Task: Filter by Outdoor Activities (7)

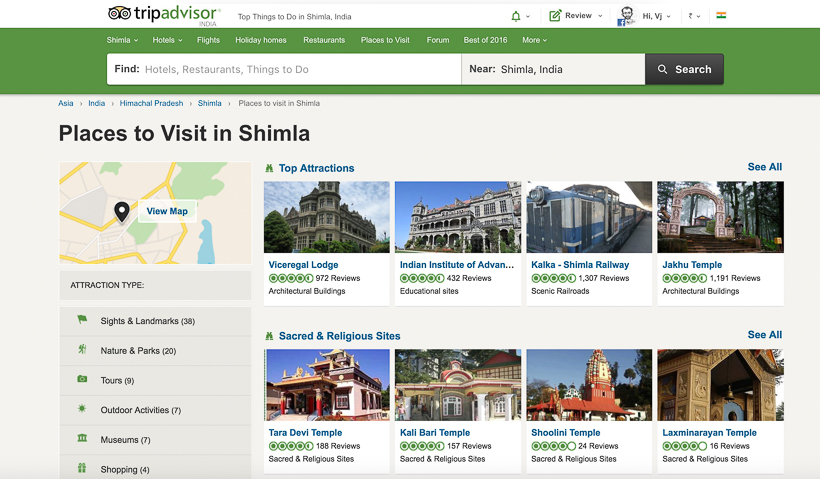Action: pyautogui.click(x=155, y=410)
